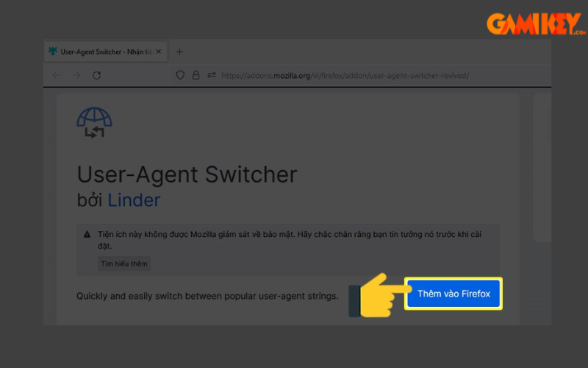Reload the page with refresh icon
This screenshot has height=368, width=588.
coord(97,76)
